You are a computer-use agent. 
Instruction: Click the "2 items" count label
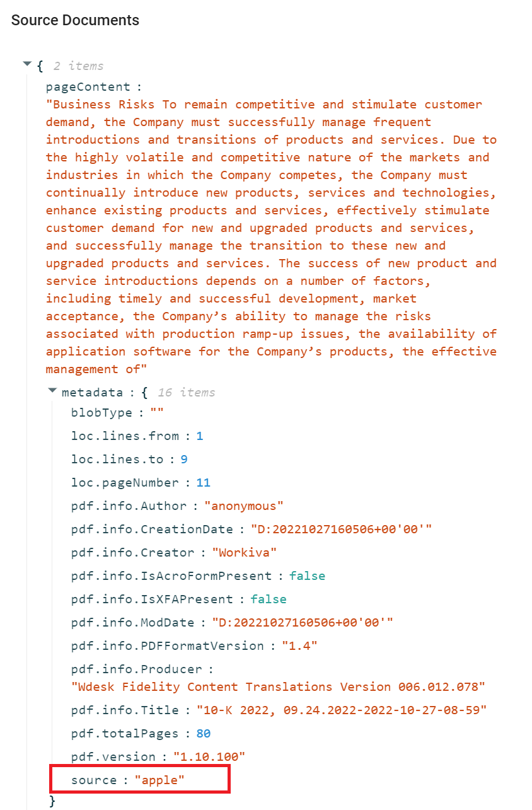click(x=78, y=66)
